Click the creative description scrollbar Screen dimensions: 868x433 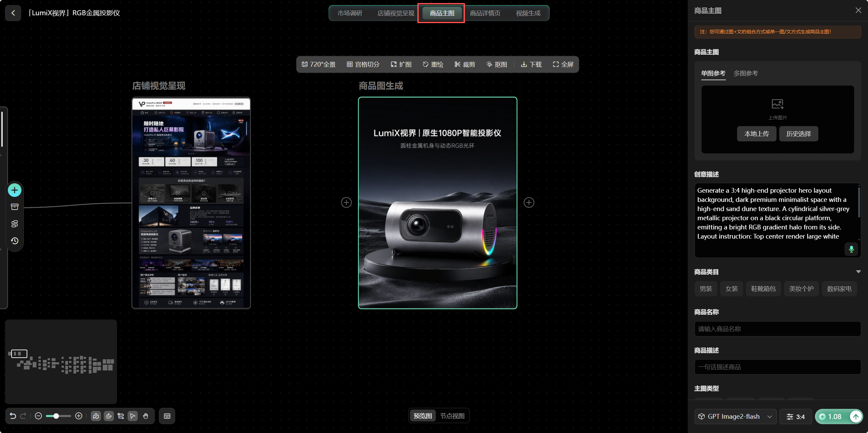point(859,203)
